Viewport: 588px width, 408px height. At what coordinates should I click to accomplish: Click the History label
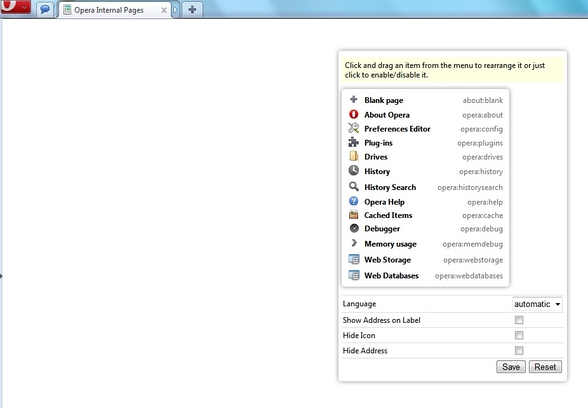[377, 171]
